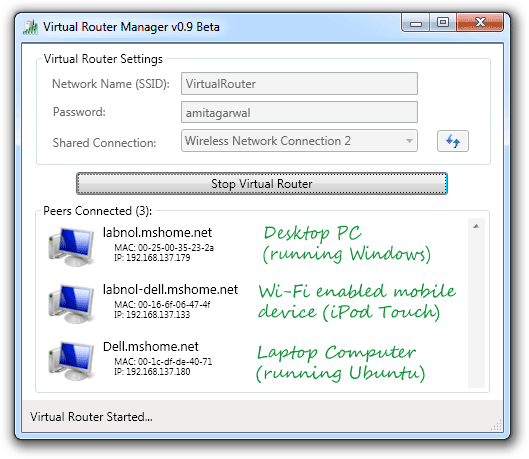Screen dimensions: 529x459
Task: Click the labnol-dell.mshome.net peer name
Action: click(170, 289)
